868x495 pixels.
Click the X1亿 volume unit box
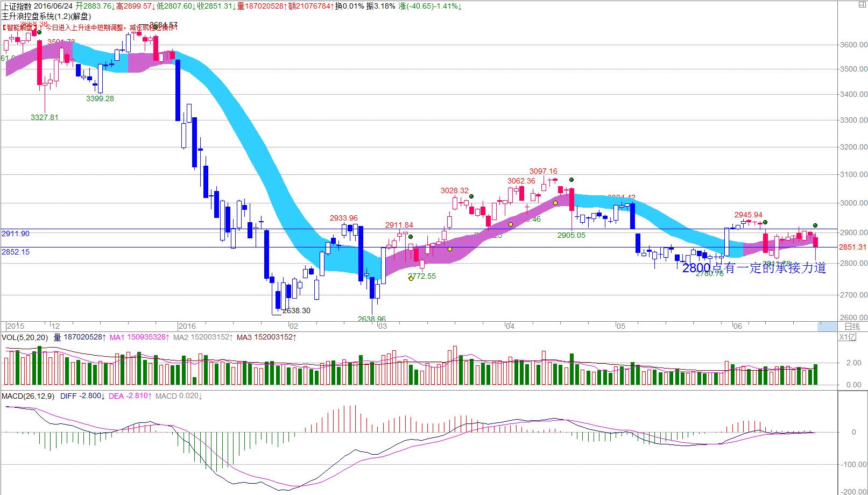point(847,337)
